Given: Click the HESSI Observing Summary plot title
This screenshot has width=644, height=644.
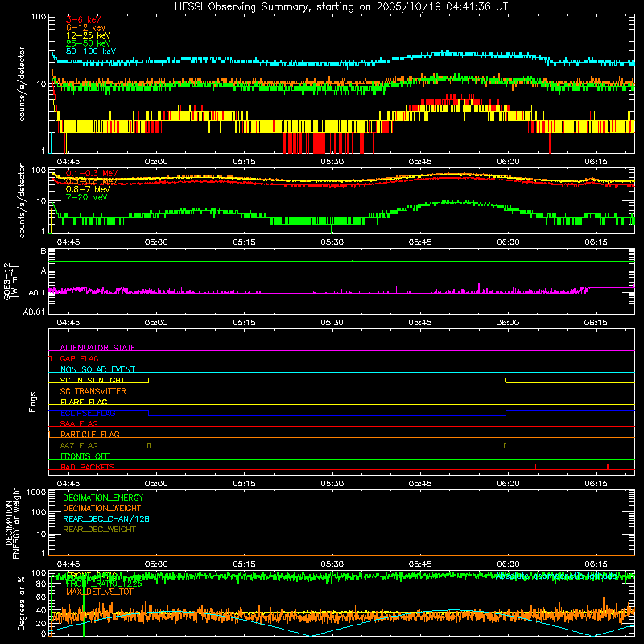Looking at the screenshot, I should [341, 7].
